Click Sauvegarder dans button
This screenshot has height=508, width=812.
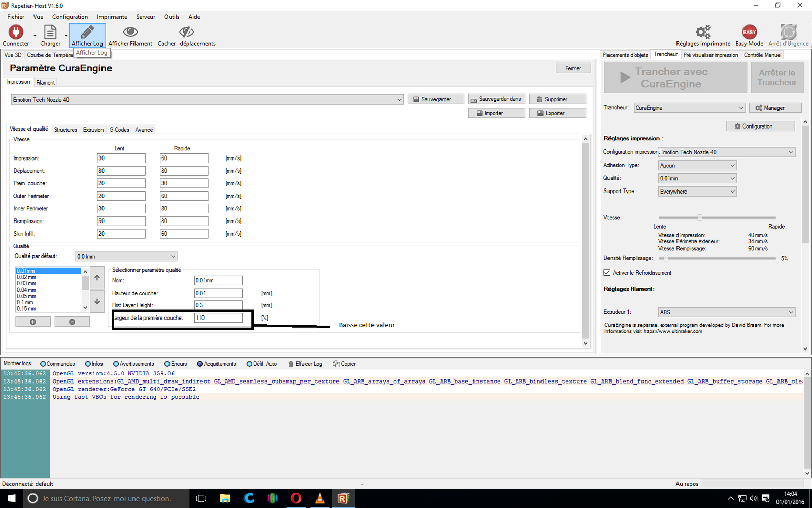(x=497, y=99)
